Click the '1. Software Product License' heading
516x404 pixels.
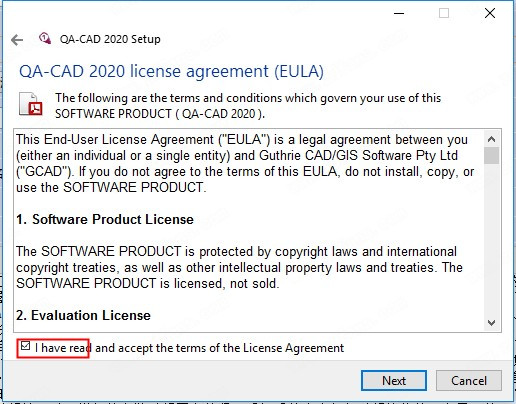[x=105, y=220]
